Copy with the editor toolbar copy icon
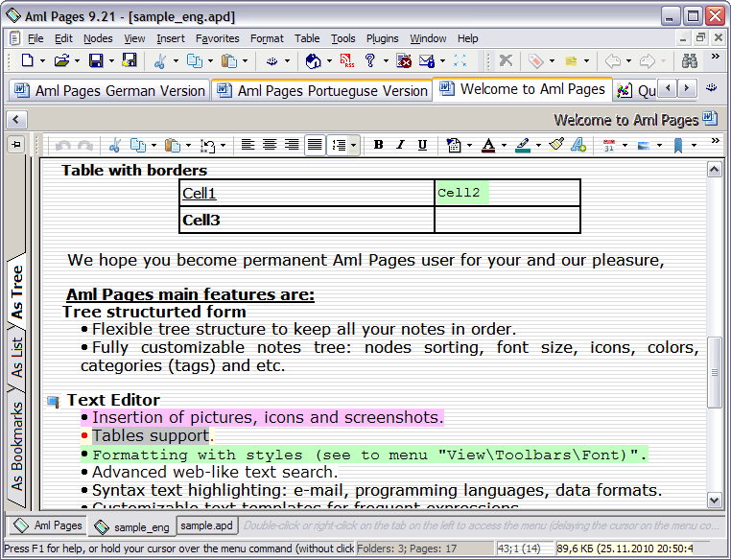The height and width of the screenshot is (560, 731). pos(138,146)
